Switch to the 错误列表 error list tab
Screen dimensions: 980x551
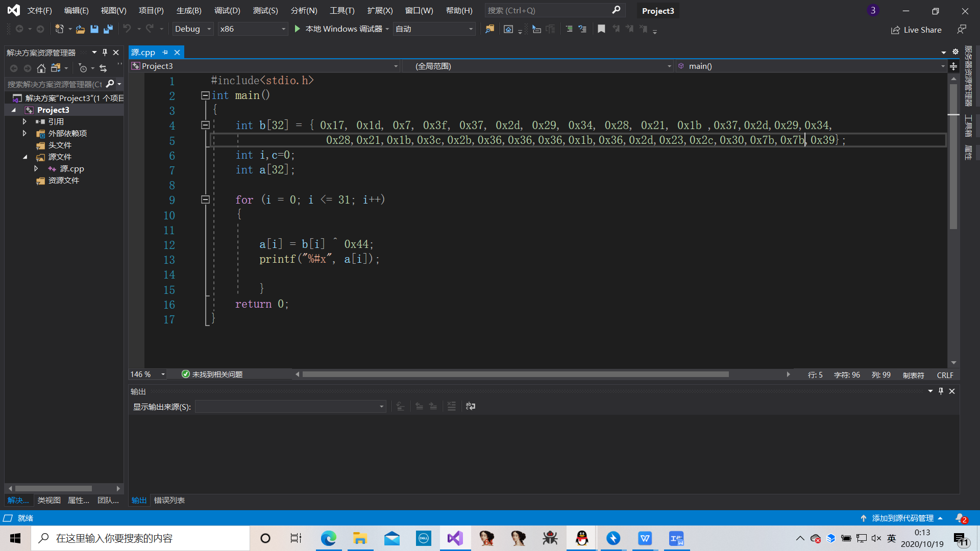(x=169, y=500)
